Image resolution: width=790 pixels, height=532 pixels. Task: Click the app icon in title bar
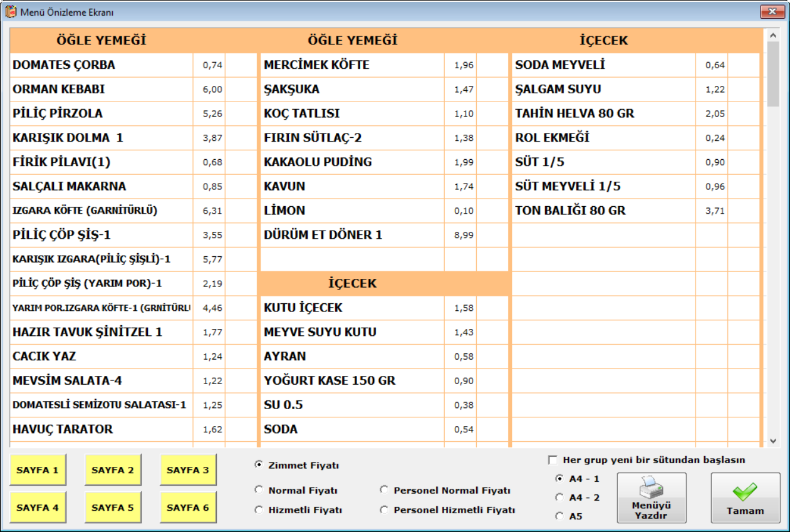(11, 12)
